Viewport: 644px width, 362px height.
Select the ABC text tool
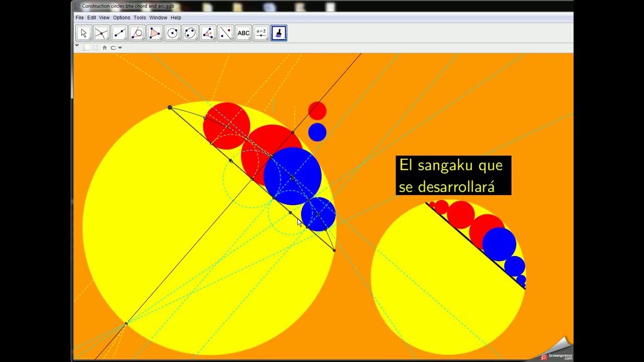point(244,33)
